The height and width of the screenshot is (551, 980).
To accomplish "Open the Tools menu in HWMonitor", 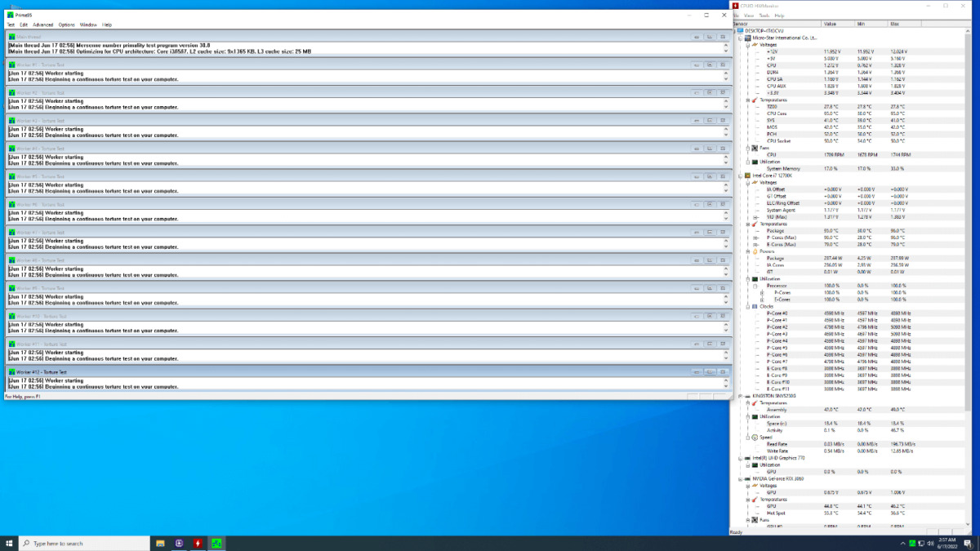I will [764, 16].
